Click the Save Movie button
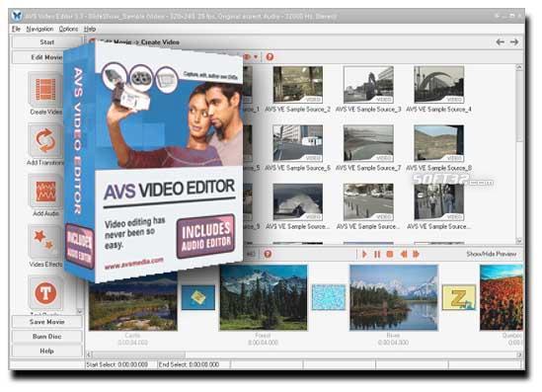 tap(47, 322)
